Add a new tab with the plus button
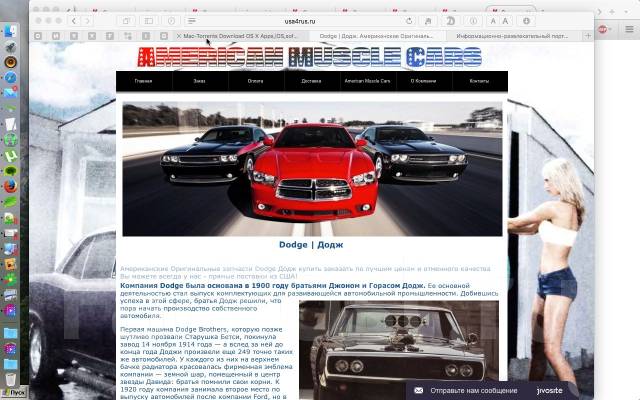640x400 pixels. point(588,36)
